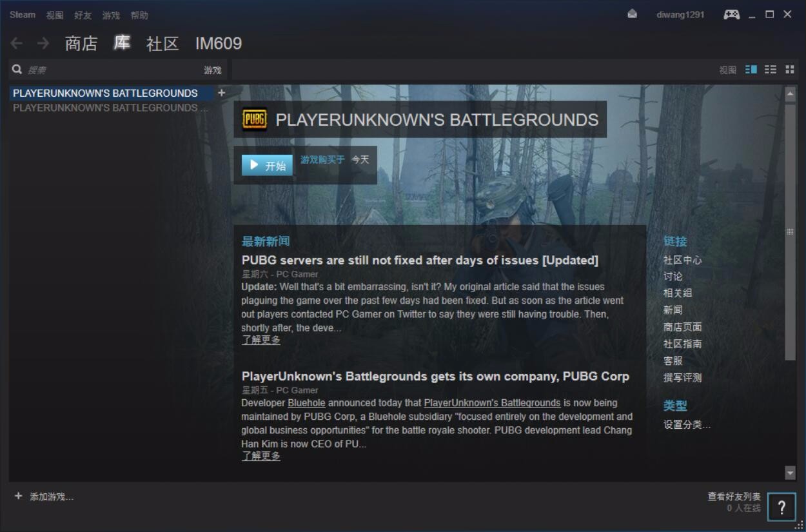Select the second PLAYERUNKNOWN'S BATTLEGROUNDS library entry

point(110,108)
